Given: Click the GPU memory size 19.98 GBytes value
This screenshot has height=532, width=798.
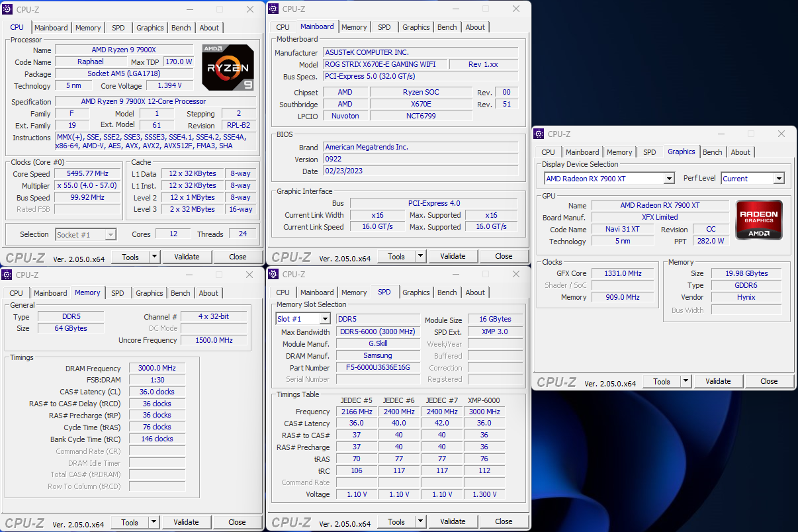Looking at the screenshot, I should 746,273.
